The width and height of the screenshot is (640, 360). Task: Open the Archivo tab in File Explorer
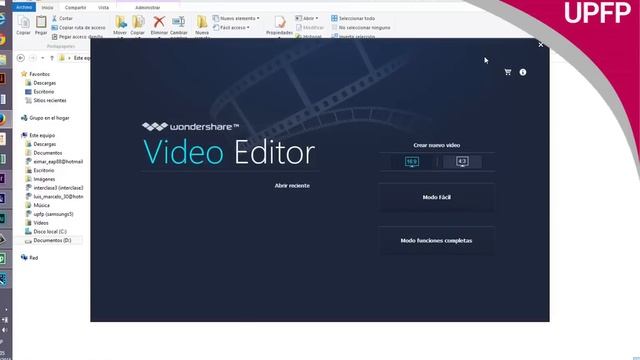pos(24,7)
